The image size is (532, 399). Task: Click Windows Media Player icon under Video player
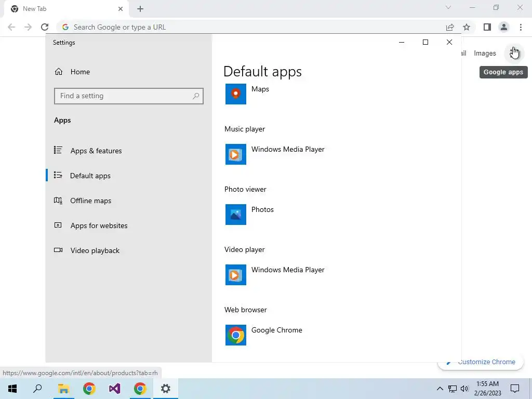click(236, 275)
